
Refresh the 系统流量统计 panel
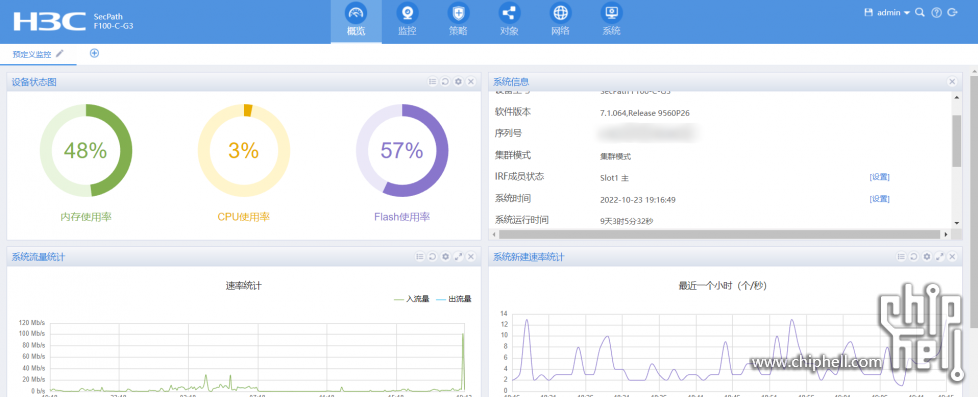[x=432, y=257]
